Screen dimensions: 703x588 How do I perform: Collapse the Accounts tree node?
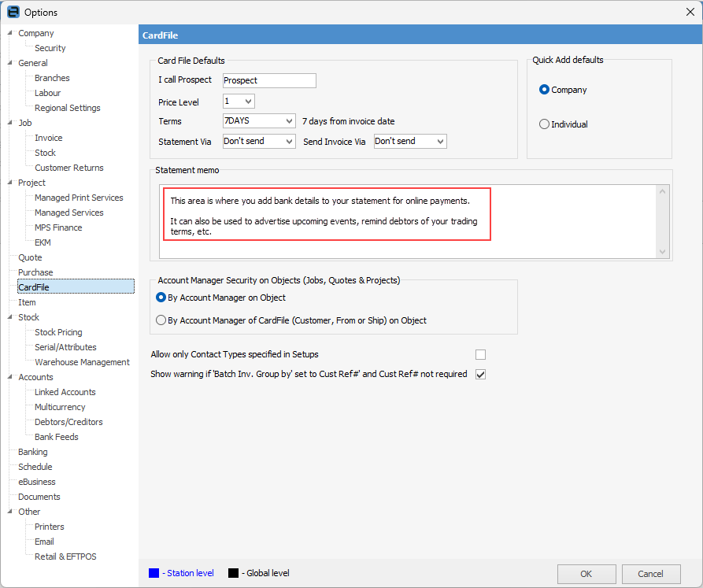tap(10, 377)
